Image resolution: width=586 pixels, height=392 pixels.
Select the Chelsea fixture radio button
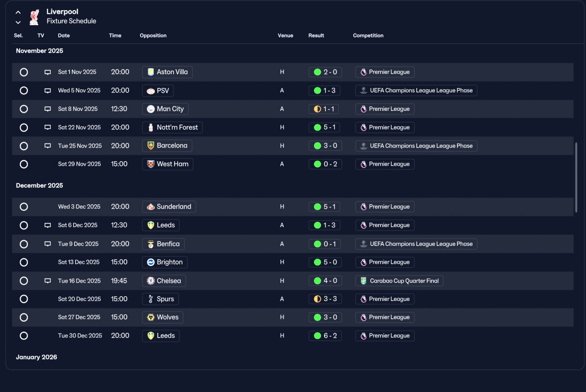(x=24, y=281)
